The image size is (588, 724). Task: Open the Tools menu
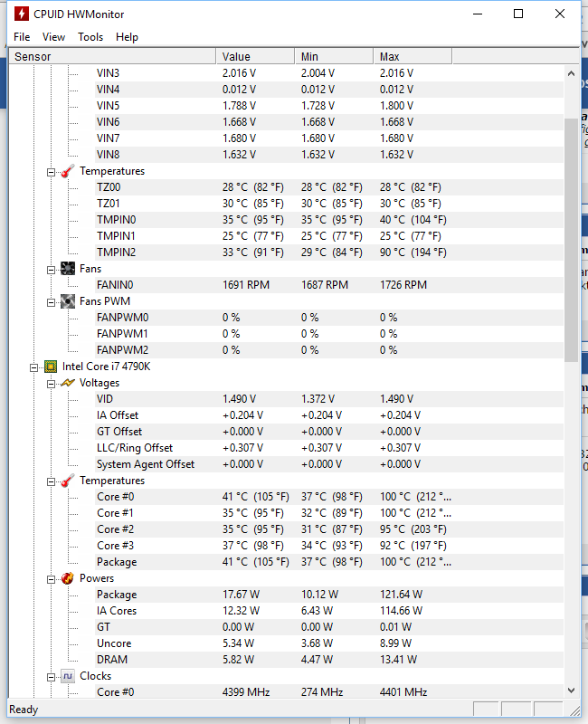click(90, 37)
